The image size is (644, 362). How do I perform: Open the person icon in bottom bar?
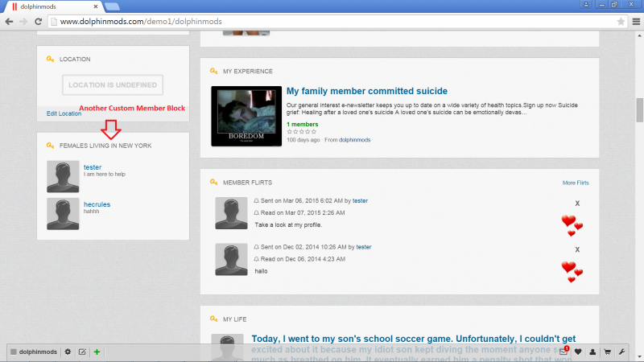[592, 352]
